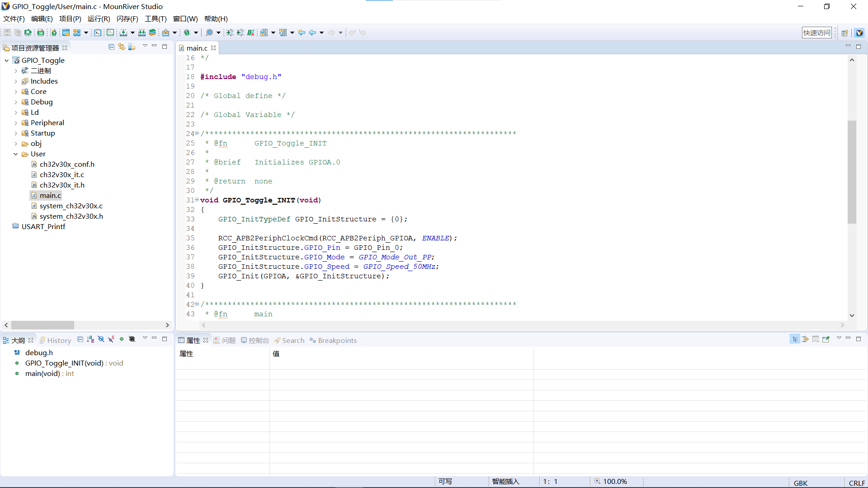Open the 项目(P) menu
The width and height of the screenshot is (868, 488).
pos(70,19)
